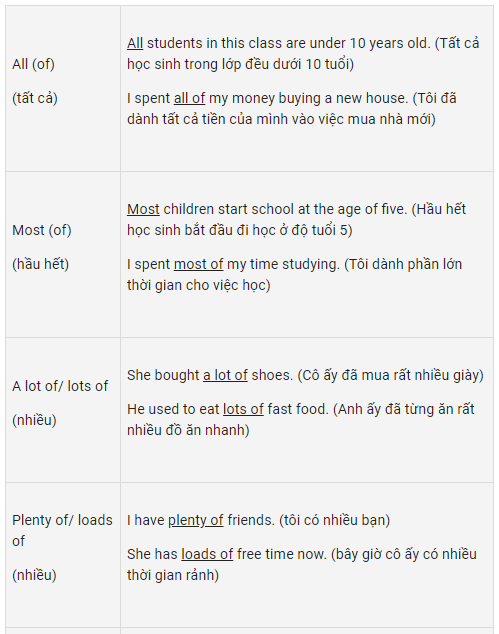Viewport: 499px width, 634px height.
Task: Click the '(hầu hết)' translation text
Action: click(40, 264)
